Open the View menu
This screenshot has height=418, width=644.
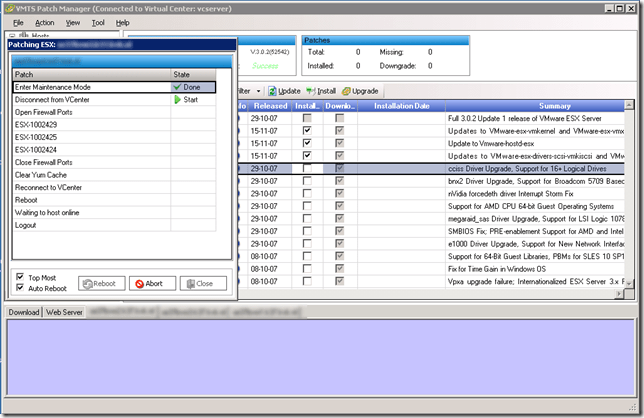click(73, 23)
